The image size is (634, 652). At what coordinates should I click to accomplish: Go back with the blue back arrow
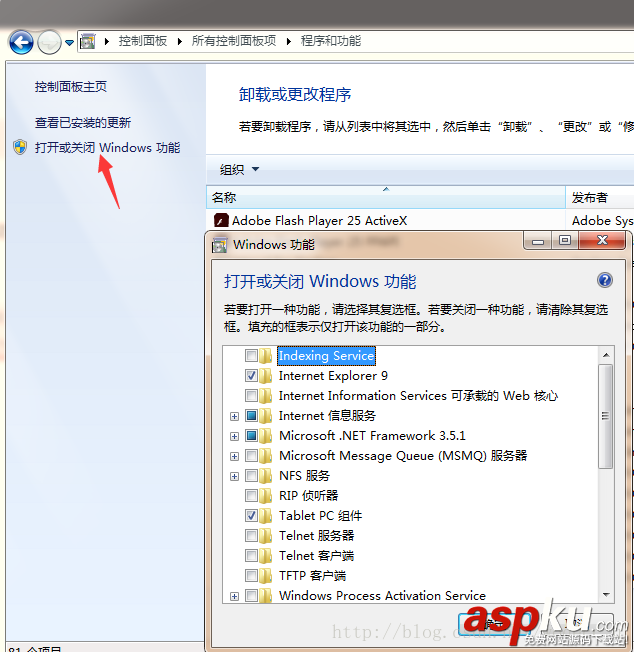point(21,42)
